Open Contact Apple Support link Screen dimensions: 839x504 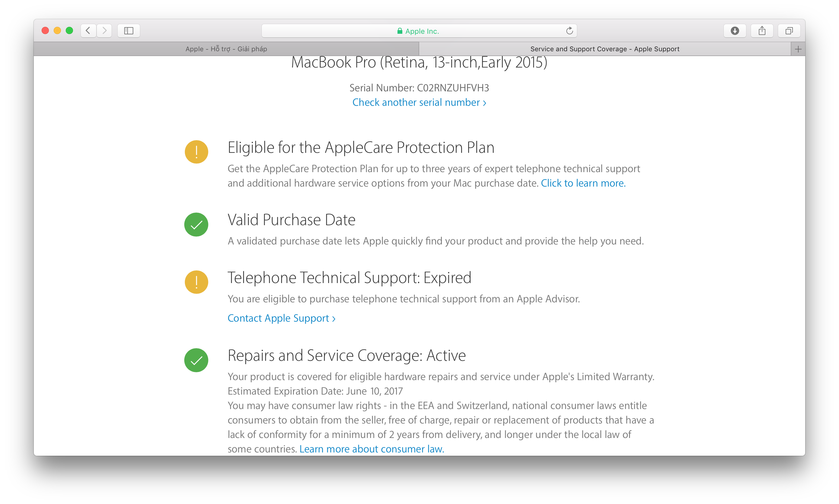[282, 318]
